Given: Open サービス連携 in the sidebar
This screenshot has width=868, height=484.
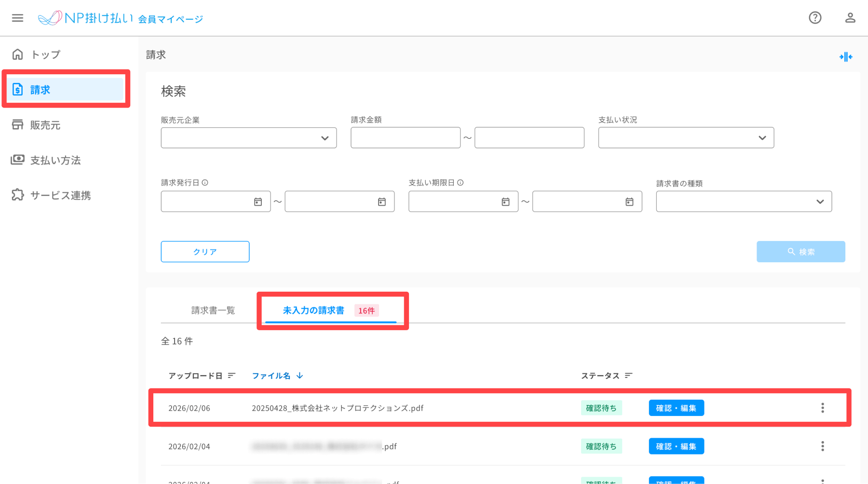Looking at the screenshot, I should (60, 195).
